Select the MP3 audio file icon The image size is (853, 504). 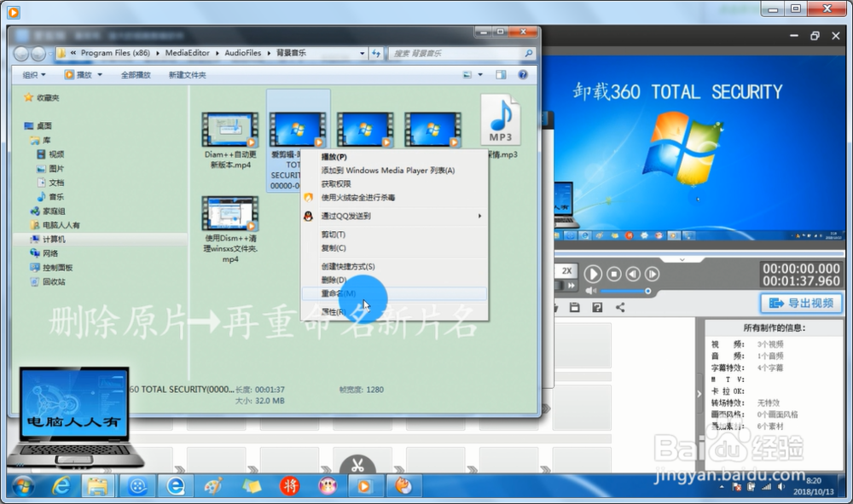[501, 119]
